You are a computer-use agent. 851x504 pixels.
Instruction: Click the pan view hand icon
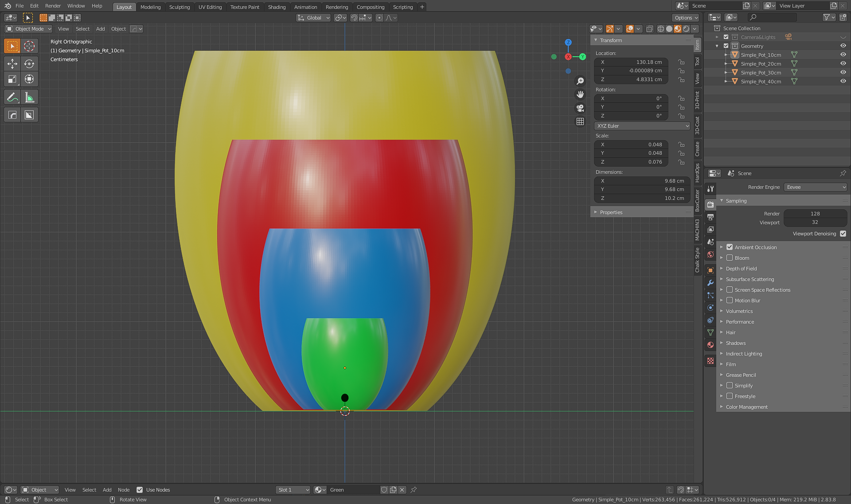pyautogui.click(x=580, y=94)
